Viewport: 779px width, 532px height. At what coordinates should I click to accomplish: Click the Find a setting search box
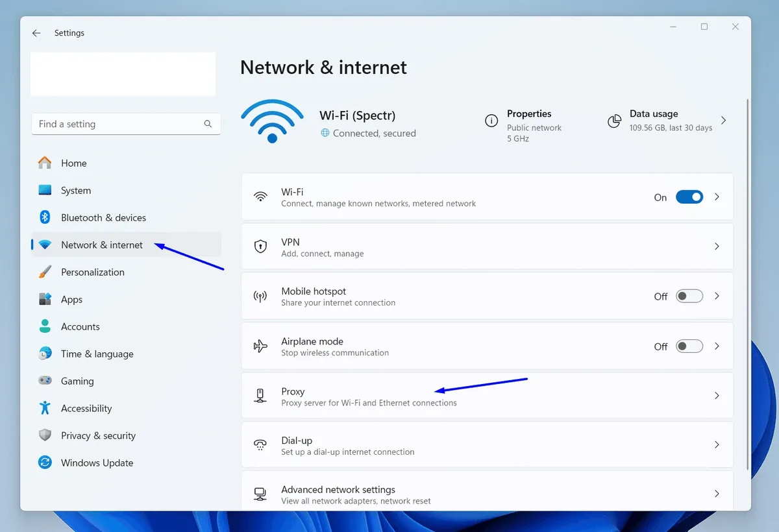point(126,124)
